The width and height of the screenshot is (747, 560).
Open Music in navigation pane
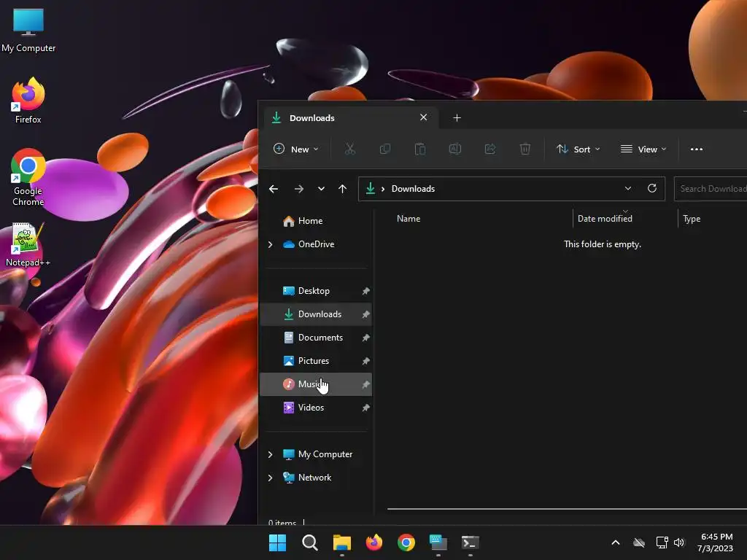point(317,384)
